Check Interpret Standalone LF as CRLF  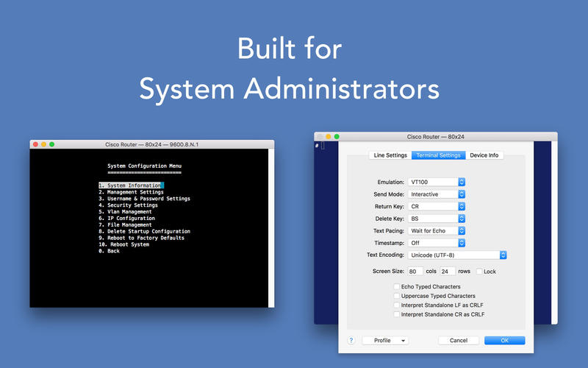tap(397, 305)
